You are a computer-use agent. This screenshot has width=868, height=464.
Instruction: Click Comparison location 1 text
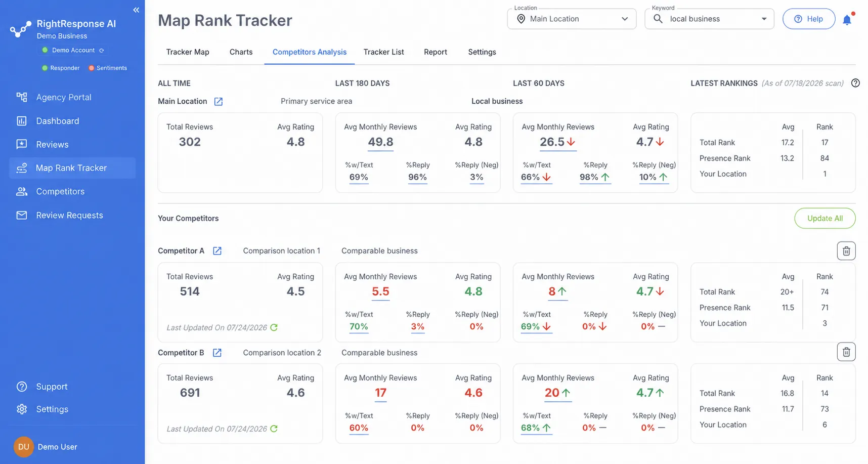coord(281,251)
